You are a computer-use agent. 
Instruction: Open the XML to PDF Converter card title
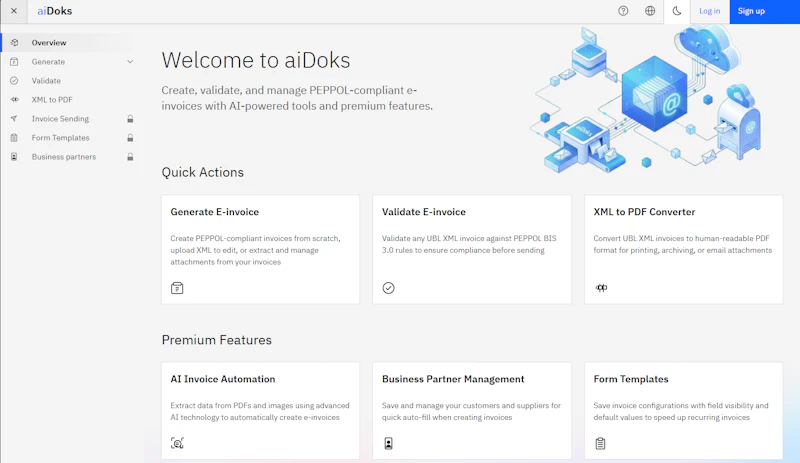pos(644,212)
